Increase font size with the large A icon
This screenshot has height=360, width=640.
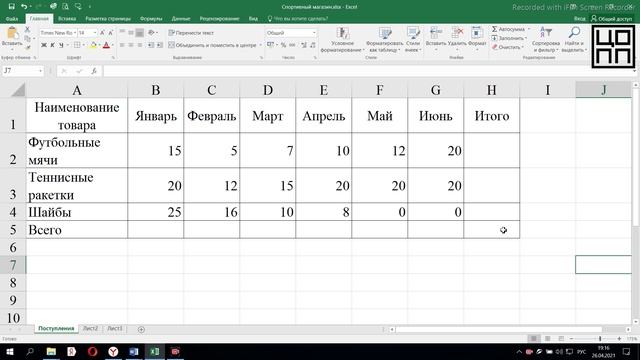(x=102, y=33)
